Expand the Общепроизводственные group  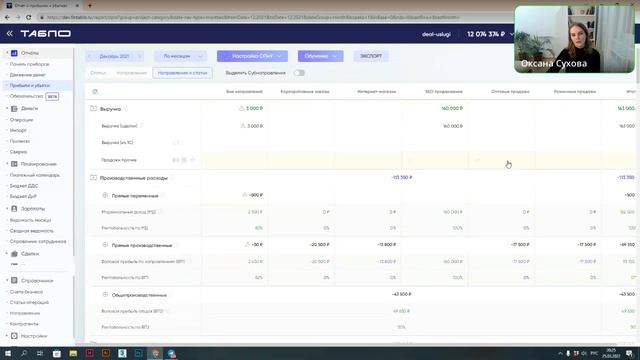click(x=105, y=294)
